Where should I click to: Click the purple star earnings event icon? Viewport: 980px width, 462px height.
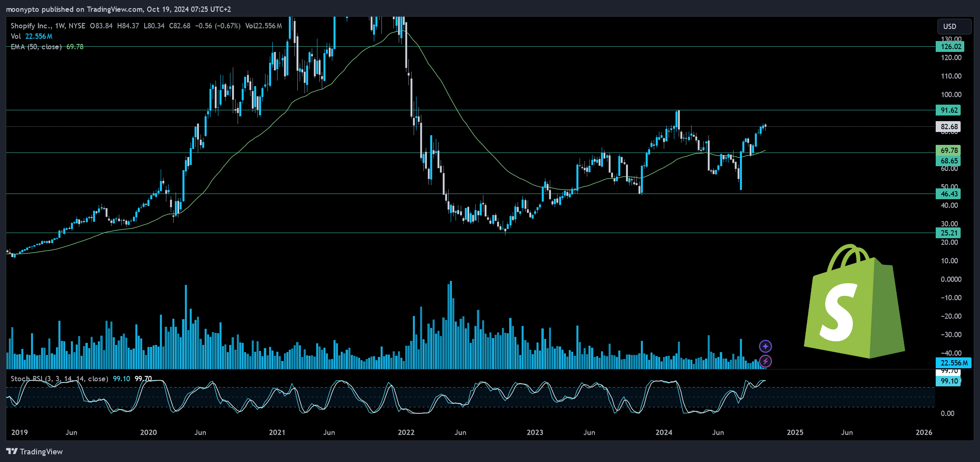pos(765,346)
